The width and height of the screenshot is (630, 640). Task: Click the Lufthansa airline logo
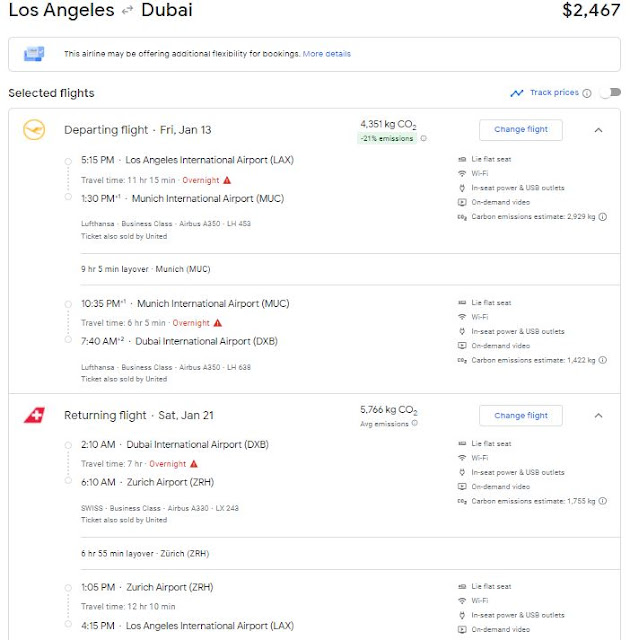(33, 130)
